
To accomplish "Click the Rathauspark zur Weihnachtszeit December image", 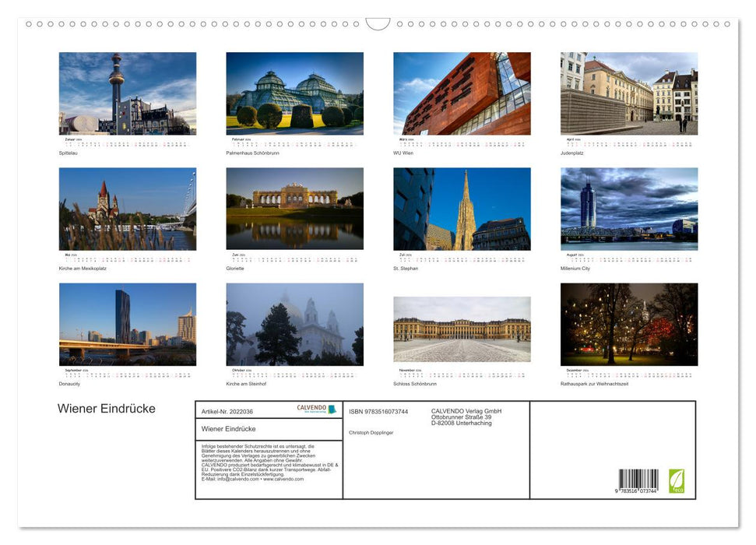I will click(x=628, y=324).
